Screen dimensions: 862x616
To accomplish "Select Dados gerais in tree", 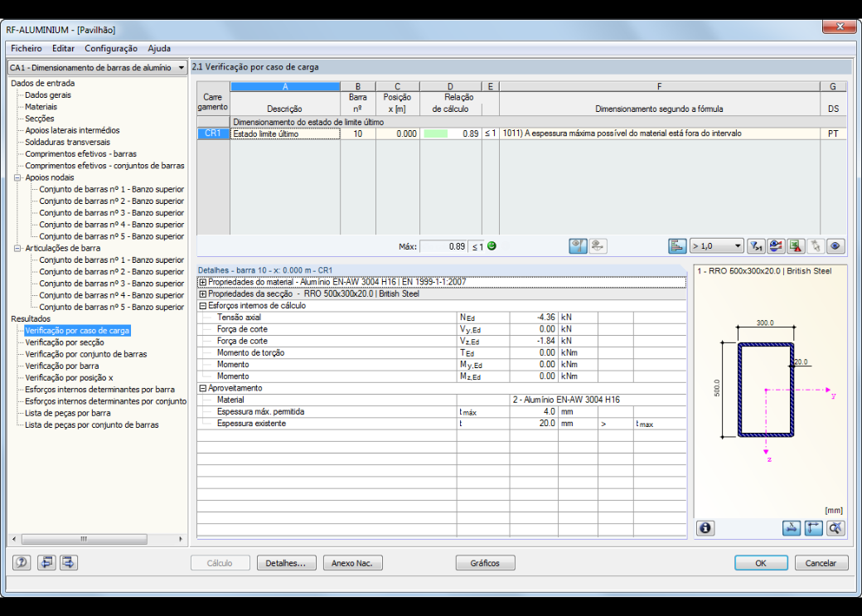I will pyautogui.click(x=48, y=95).
